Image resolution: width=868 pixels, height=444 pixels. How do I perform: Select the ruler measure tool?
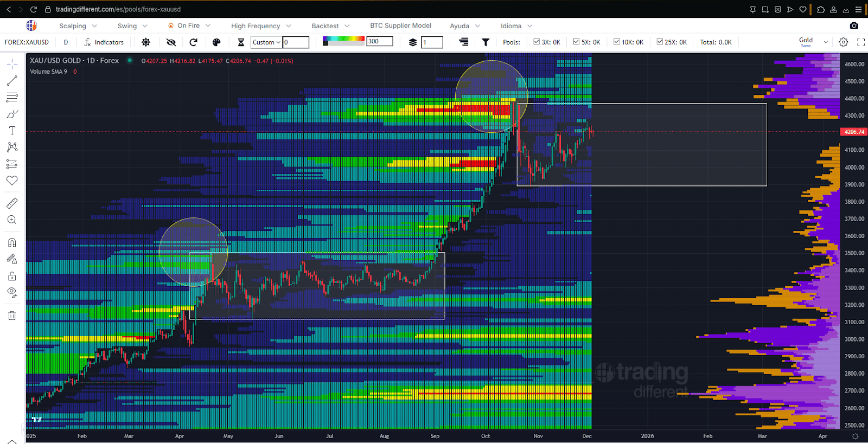coord(12,203)
